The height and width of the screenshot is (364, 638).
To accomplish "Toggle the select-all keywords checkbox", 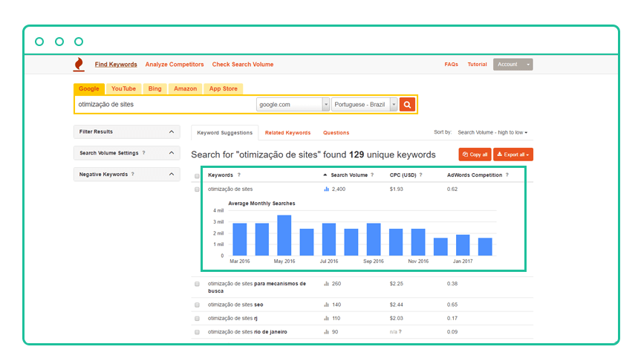I will [x=197, y=176].
